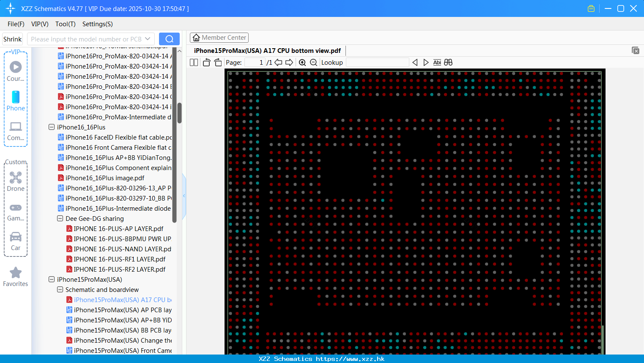644x363 pixels.
Task: Open the Tool(T) menu
Action: [66, 24]
